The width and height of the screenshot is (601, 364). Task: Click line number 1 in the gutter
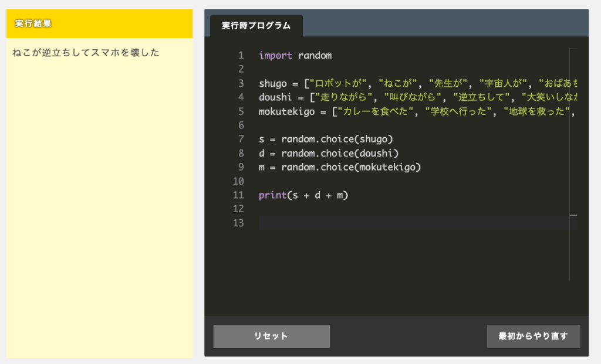tap(241, 56)
